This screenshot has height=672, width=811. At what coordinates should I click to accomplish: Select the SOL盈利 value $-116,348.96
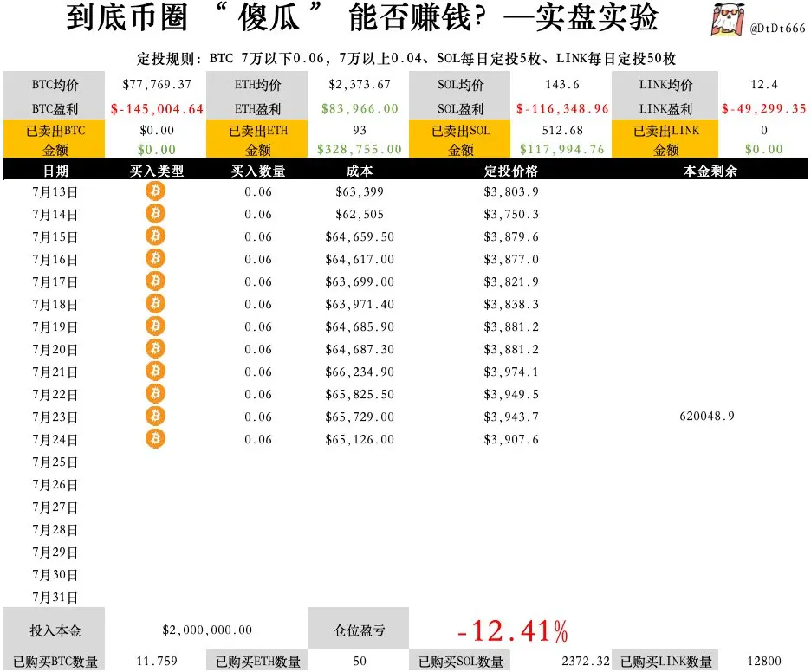click(x=562, y=108)
